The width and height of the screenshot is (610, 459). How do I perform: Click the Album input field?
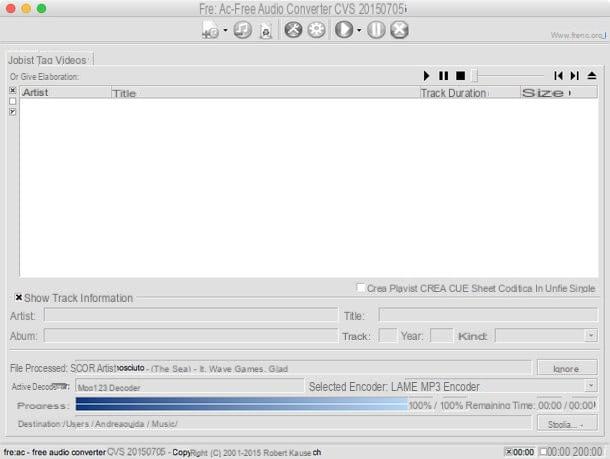(191, 335)
